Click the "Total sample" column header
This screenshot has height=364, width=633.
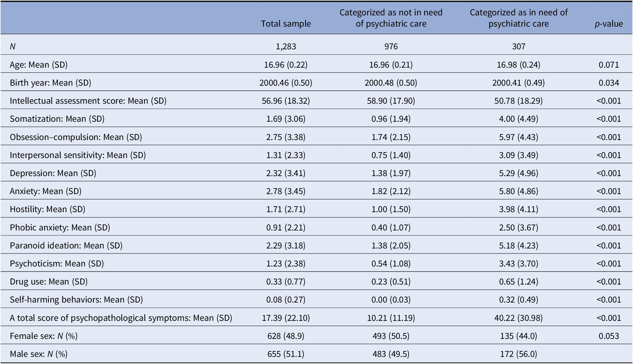pyautogui.click(x=286, y=24)
